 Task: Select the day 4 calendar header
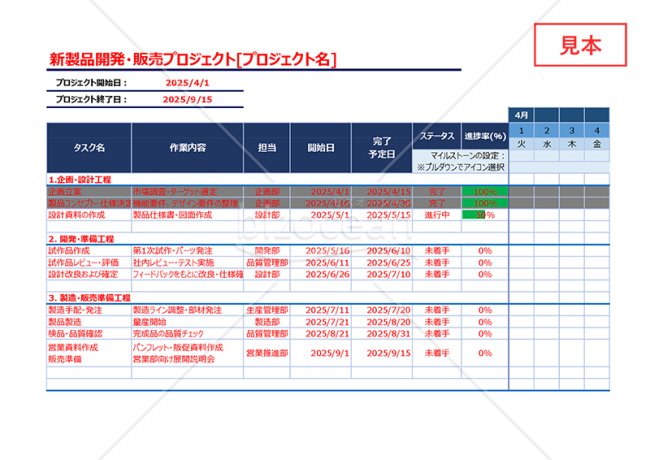pos(597,131)
